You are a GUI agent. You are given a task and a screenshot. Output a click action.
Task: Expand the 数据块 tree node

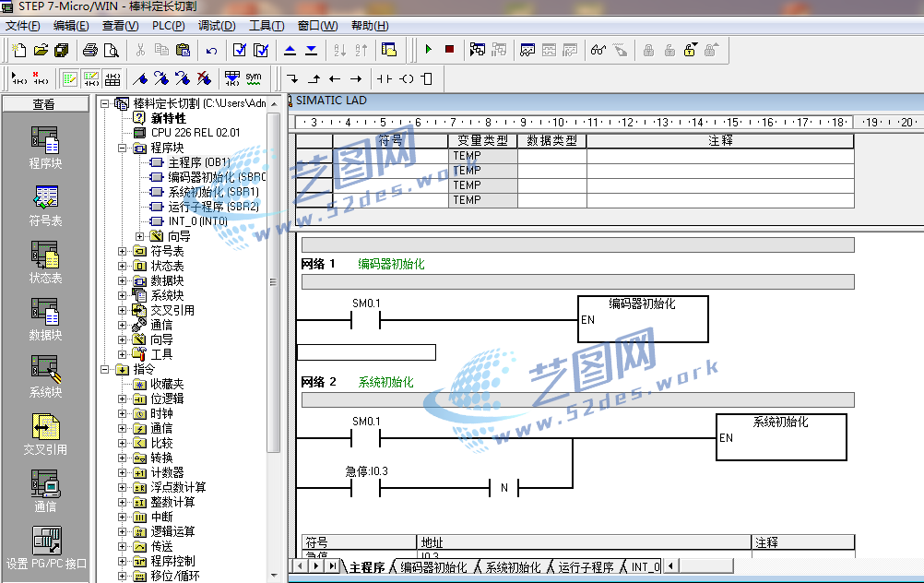click(122, 280)
